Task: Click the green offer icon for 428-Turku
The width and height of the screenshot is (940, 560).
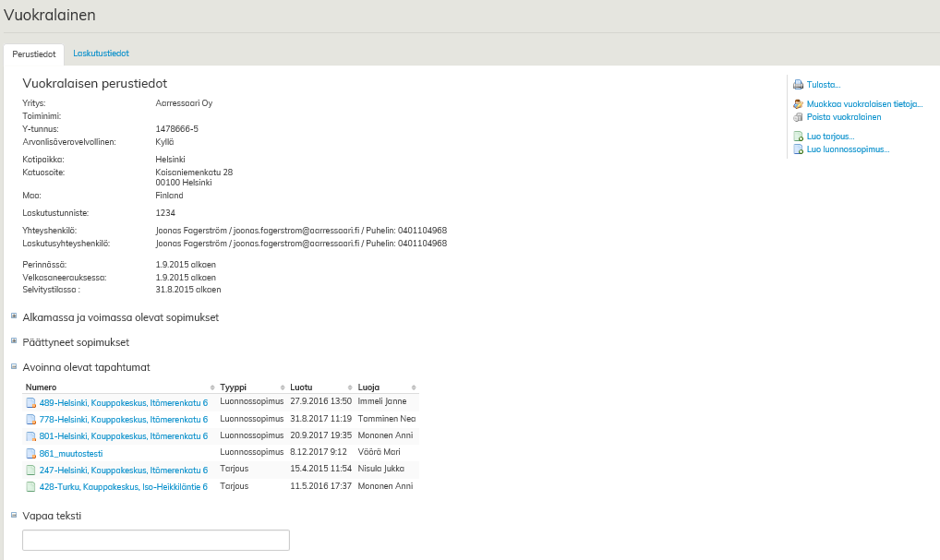Action: 30,486
